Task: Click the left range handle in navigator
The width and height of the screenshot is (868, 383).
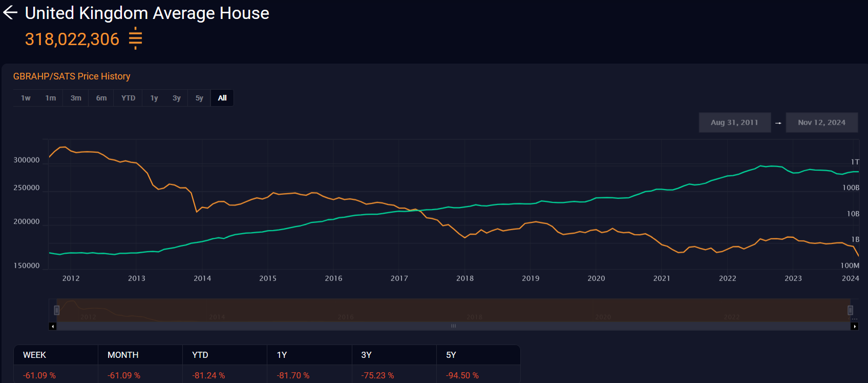Action: [57, 310]
